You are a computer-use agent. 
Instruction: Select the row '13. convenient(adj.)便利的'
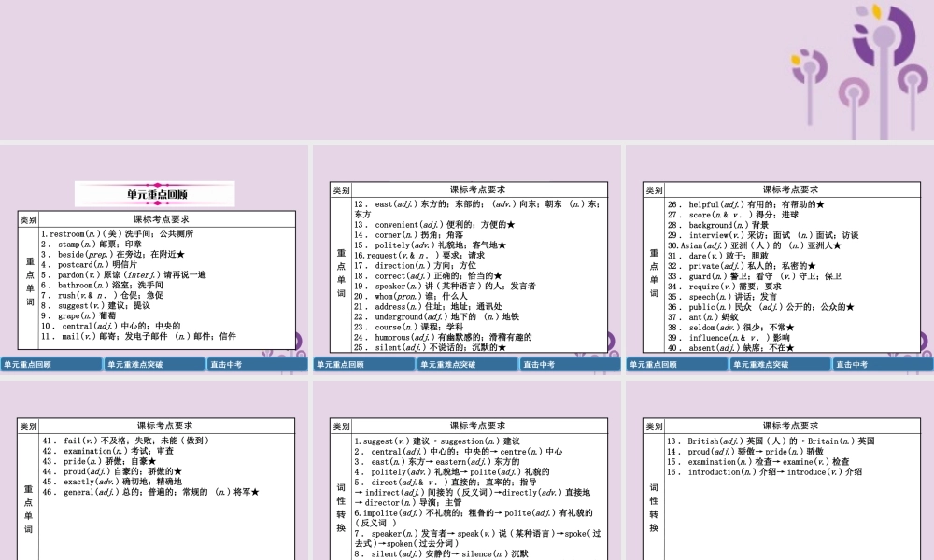435,225
